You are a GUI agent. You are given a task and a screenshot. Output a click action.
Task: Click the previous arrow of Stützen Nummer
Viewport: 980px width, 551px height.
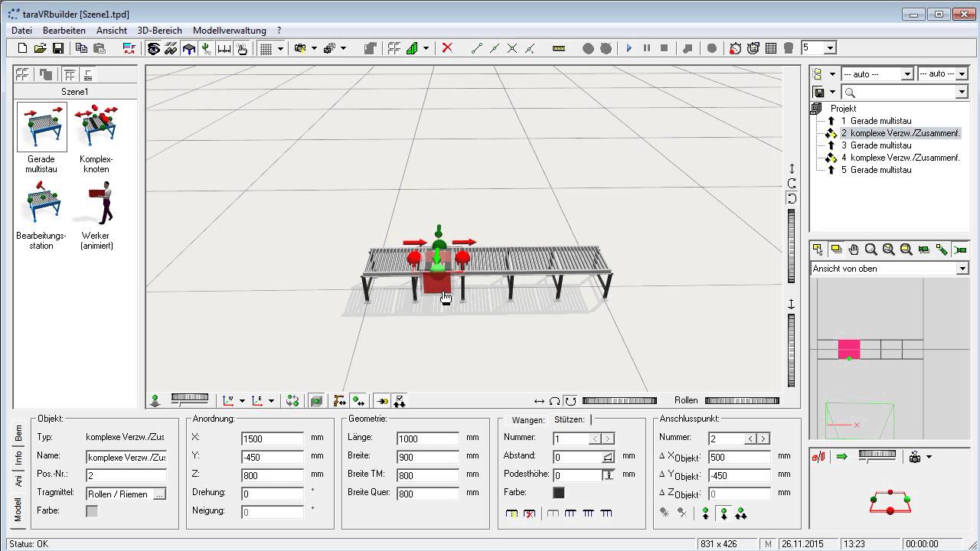pyautogui.click(x=595, y=439)
